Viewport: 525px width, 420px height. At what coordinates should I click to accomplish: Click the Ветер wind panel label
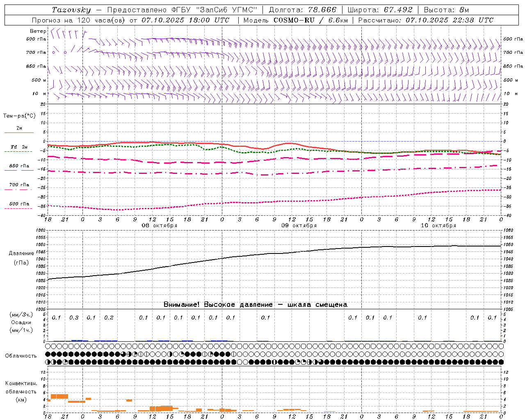[38, 31]
